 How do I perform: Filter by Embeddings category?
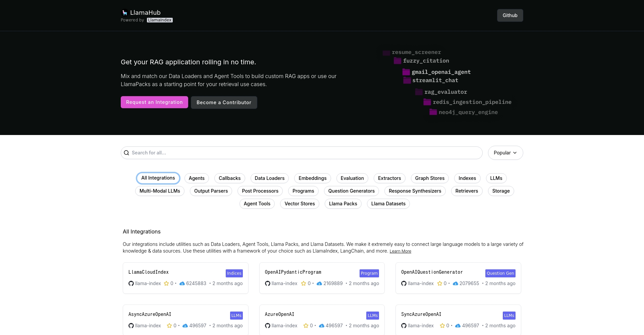[x=313, y=178]
